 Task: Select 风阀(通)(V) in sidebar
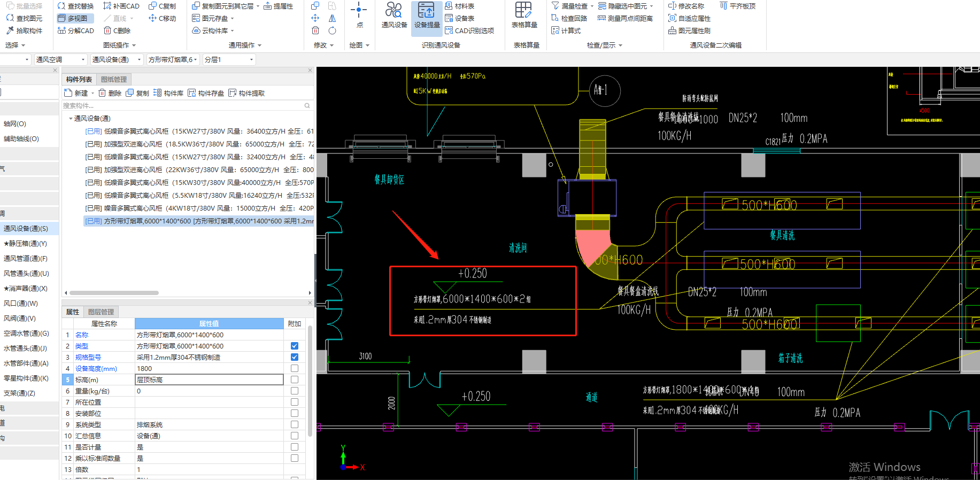pyautogui.click(x=20, y=318)
